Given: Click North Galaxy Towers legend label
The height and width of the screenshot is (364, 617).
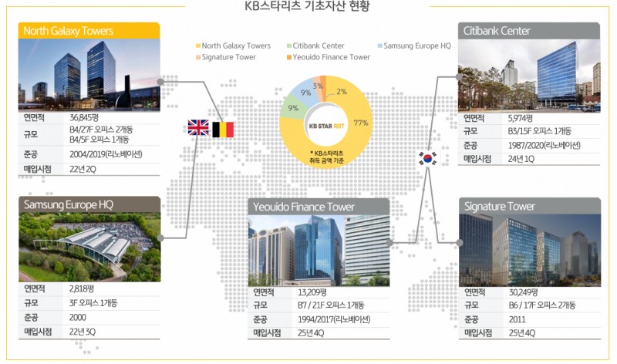Looking at the screenshot, I should tap(236, 45).
